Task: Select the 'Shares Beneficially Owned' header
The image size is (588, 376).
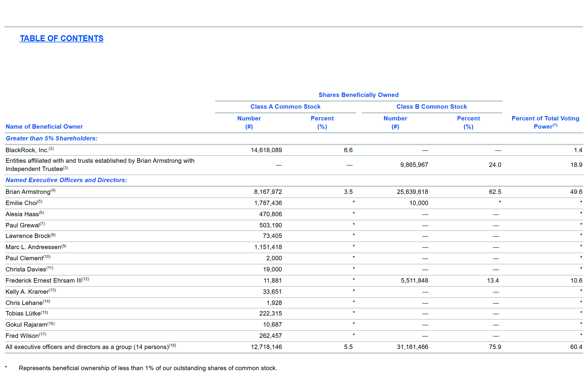Action: pos(358,95)
